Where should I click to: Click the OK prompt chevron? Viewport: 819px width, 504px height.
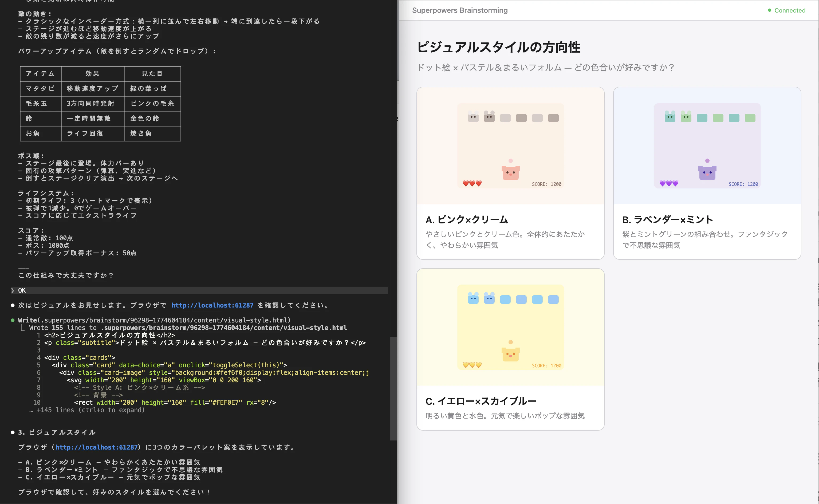point(13,290)
